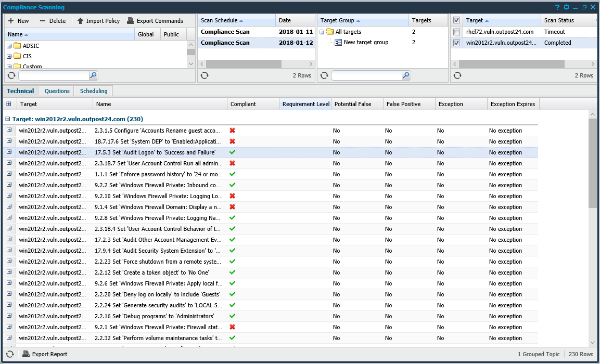Select the New target group tree item
The width and height of the screenshot is (600, 364).
(365, 42)
